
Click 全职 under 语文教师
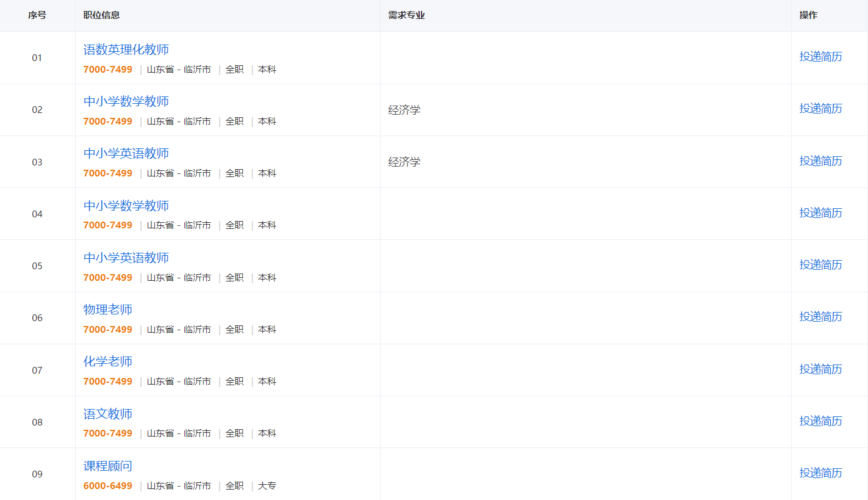point(235,433)
